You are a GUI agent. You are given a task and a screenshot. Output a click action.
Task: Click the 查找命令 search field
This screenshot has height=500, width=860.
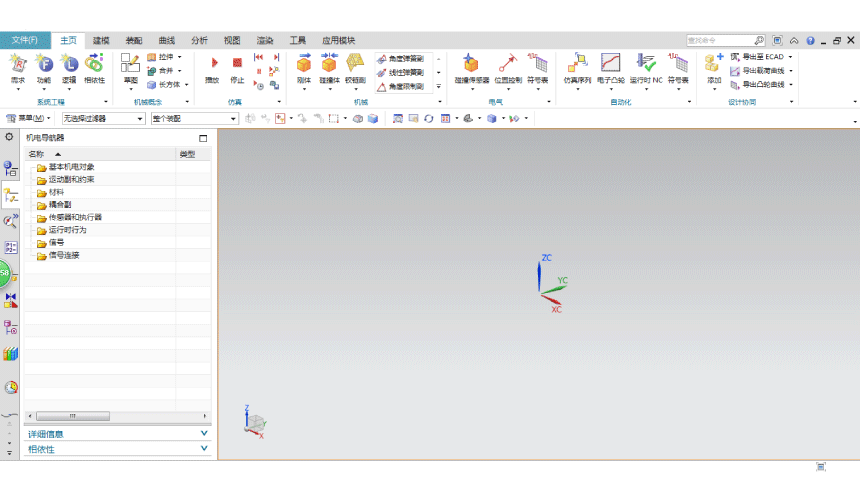pyautogui.click(x=719, y=41)
